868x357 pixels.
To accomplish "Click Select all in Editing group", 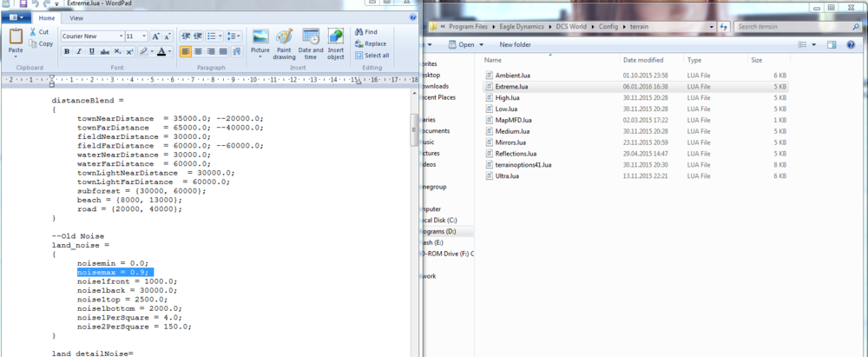I will click(x=372, y=56).
